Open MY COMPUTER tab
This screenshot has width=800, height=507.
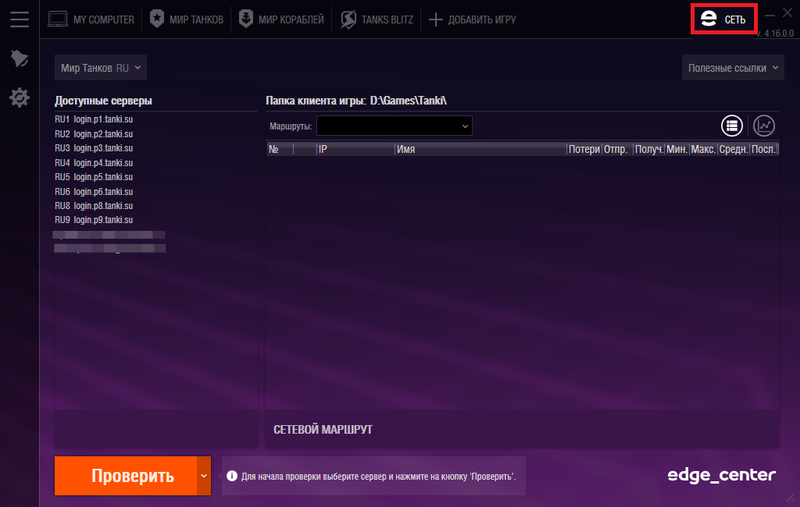pos(91,19)
